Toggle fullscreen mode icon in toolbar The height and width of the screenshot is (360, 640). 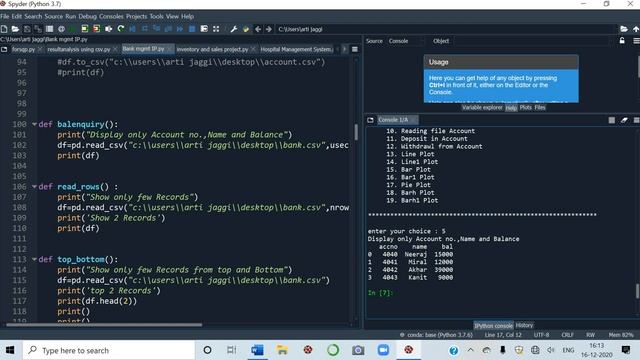coord(216,29)
